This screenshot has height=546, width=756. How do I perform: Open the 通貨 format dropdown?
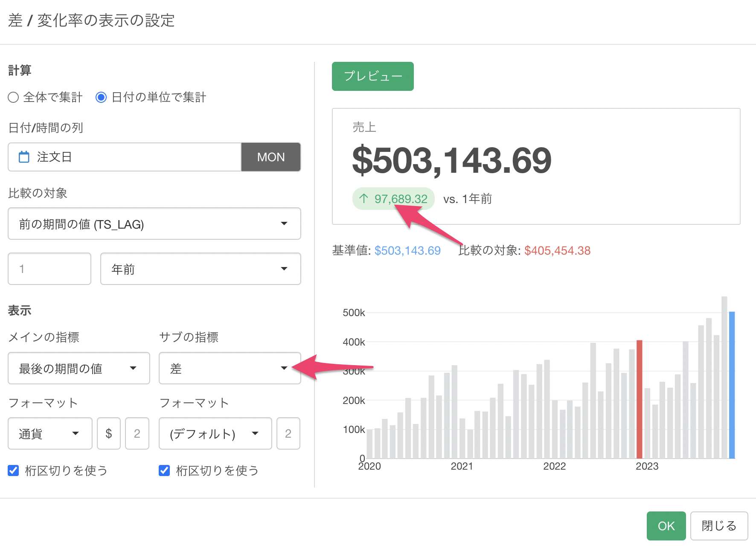(50, 433)
